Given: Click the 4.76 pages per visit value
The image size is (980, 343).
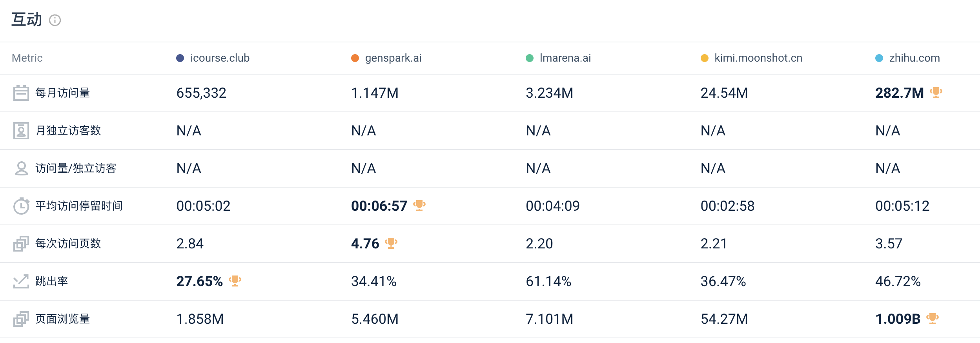Looking at the screenshot, I should click(365, 244).
